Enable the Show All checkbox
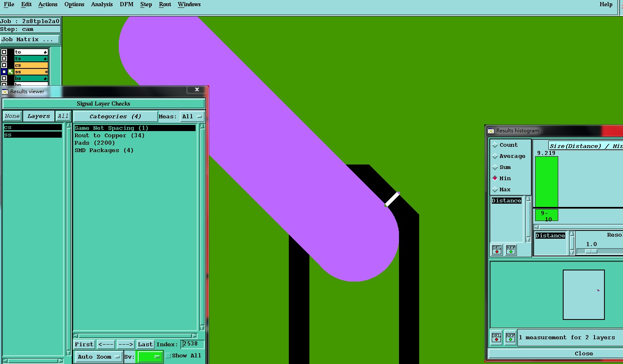623x364 pixels. click(x=168, y=355)
